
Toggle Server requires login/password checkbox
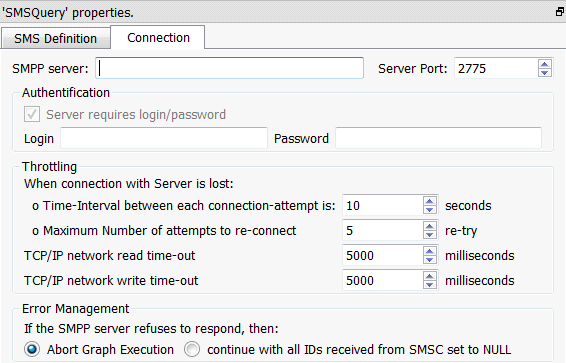pos(32,114)
